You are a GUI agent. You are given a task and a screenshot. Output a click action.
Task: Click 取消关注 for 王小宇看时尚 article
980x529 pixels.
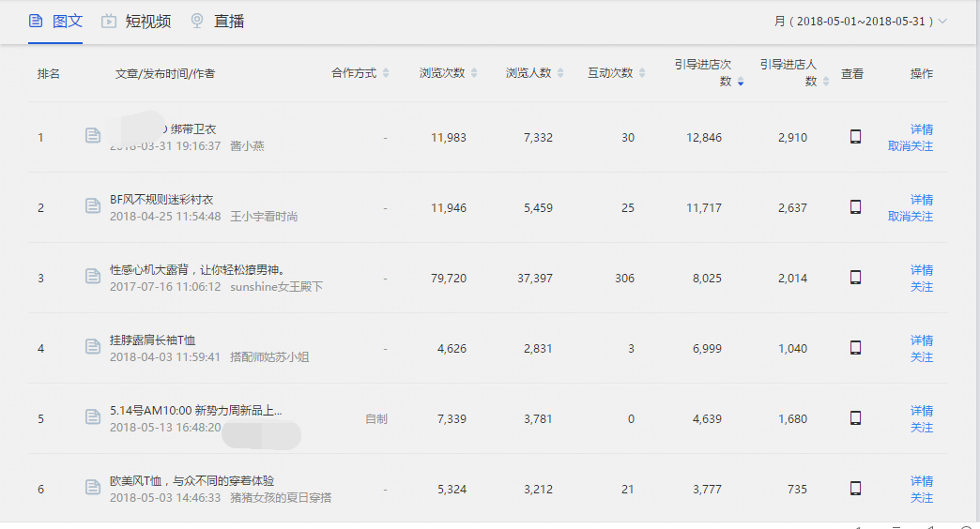click(x=910, y=217)
